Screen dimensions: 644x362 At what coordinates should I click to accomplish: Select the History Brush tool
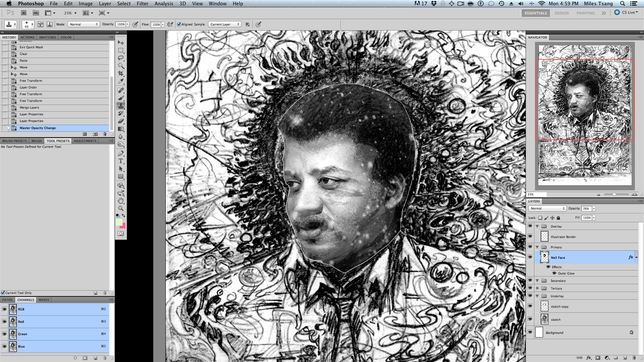(121, 113)
